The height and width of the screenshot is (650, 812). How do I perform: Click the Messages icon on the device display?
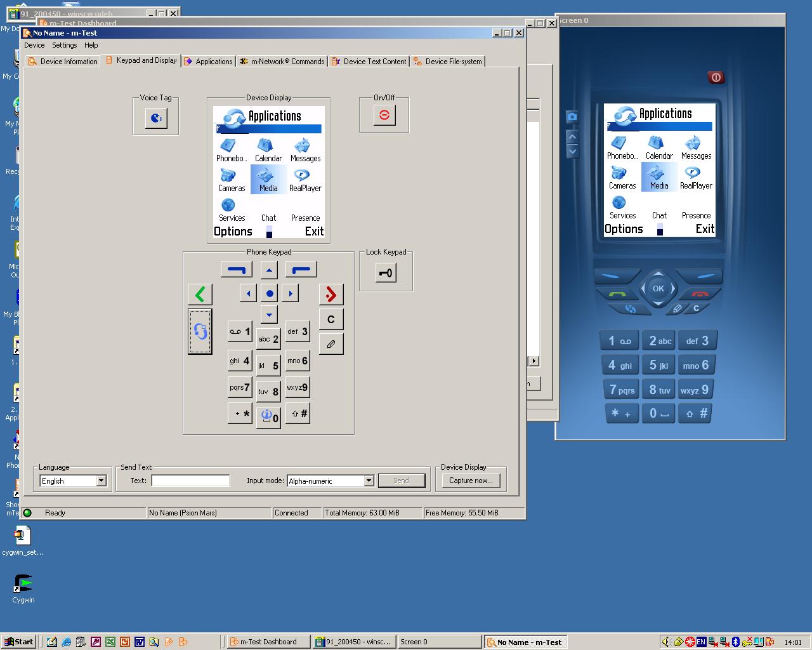click(304, 147)
